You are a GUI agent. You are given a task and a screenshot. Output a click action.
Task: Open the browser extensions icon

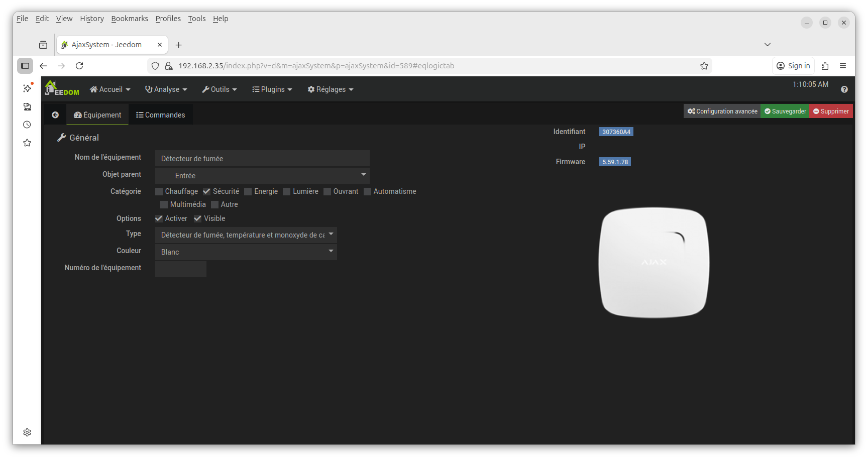pos(825,66)
